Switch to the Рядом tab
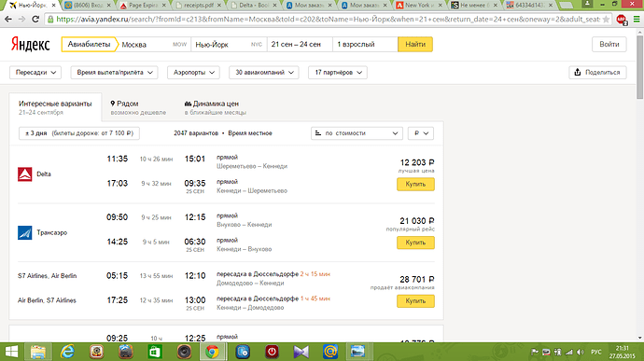The height and width of the screenshot is (361, 644). (138, 107)
